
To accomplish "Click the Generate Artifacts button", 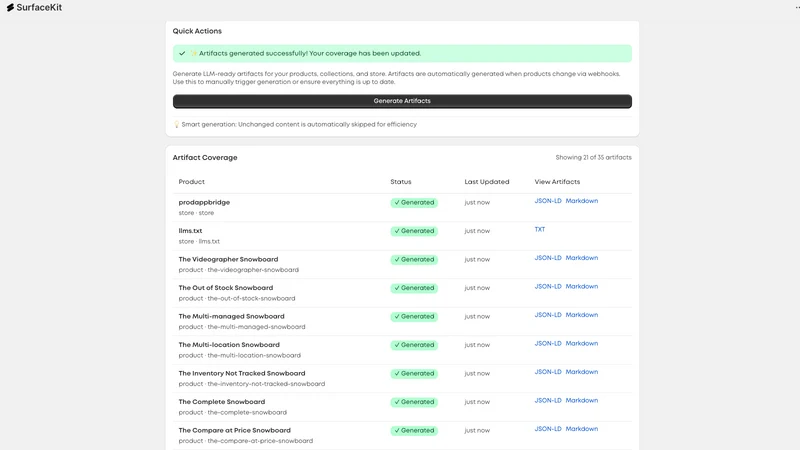I will (402, 101).
